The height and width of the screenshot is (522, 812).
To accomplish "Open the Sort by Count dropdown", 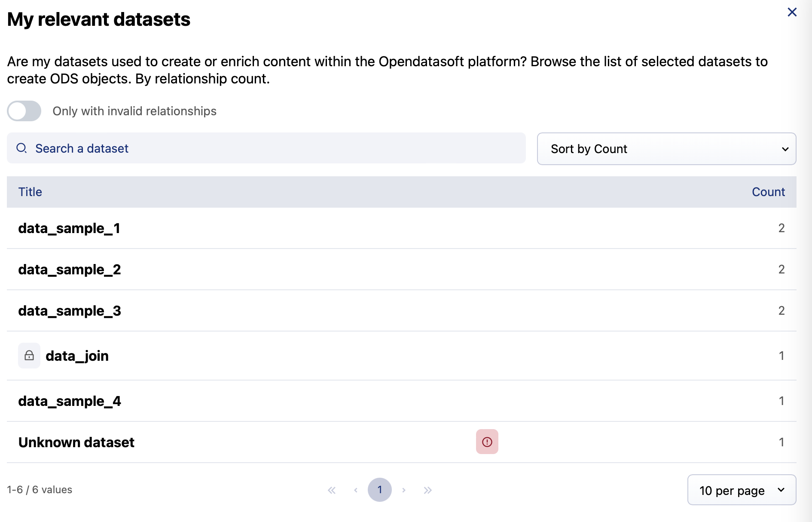I will [x=666, y=149].
